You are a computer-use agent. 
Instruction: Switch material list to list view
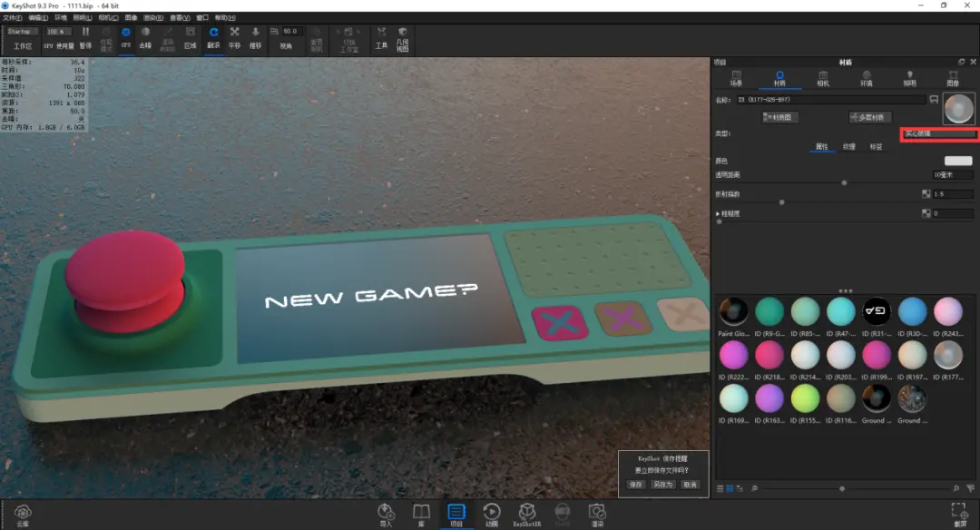720,489
